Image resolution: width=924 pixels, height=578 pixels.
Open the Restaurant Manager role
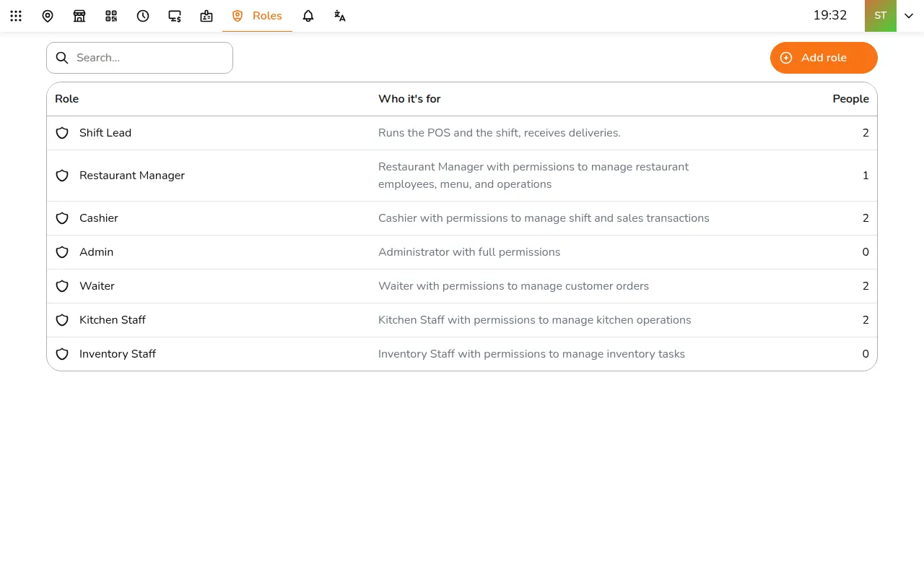[x=462, y=176]
